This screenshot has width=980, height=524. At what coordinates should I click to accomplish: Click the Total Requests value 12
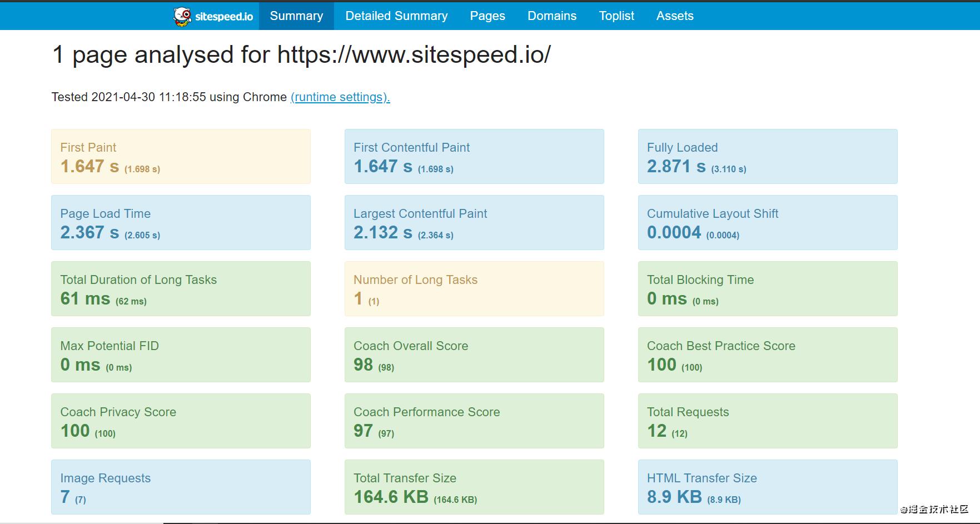[x=656, y=431]
